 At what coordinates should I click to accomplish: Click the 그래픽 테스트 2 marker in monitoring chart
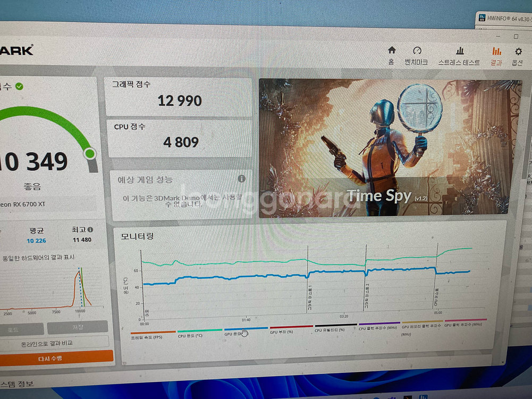point(366,295)
